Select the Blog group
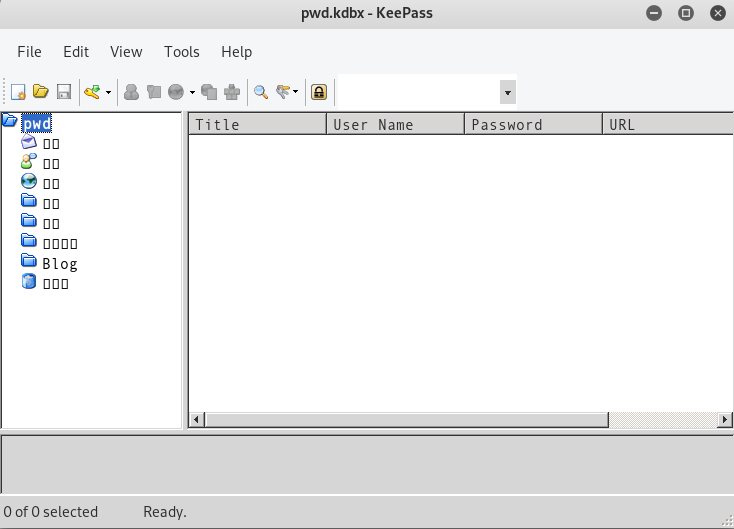The image size is (734, 529). [x=60, y=264]
